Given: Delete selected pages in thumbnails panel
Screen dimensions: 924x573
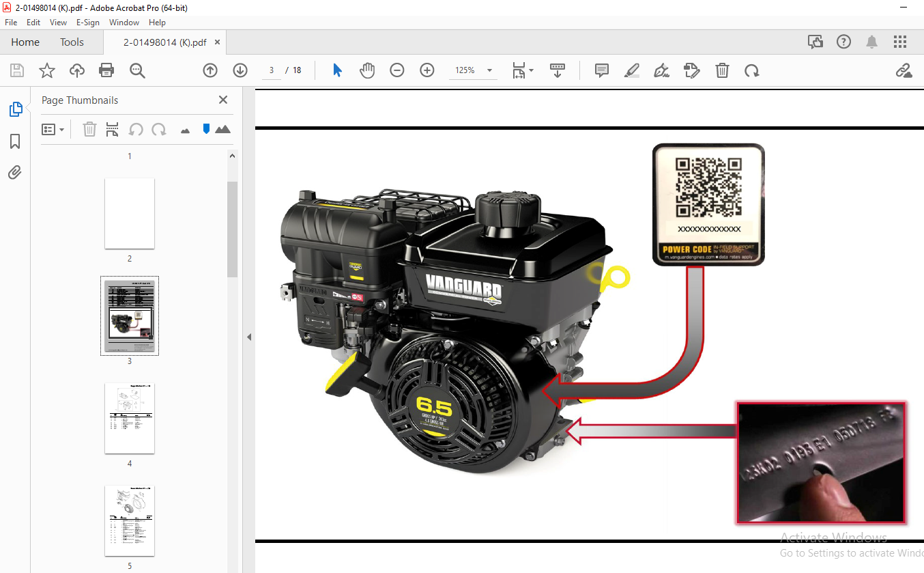Looking at the screenshot, I should pos(89,129).
